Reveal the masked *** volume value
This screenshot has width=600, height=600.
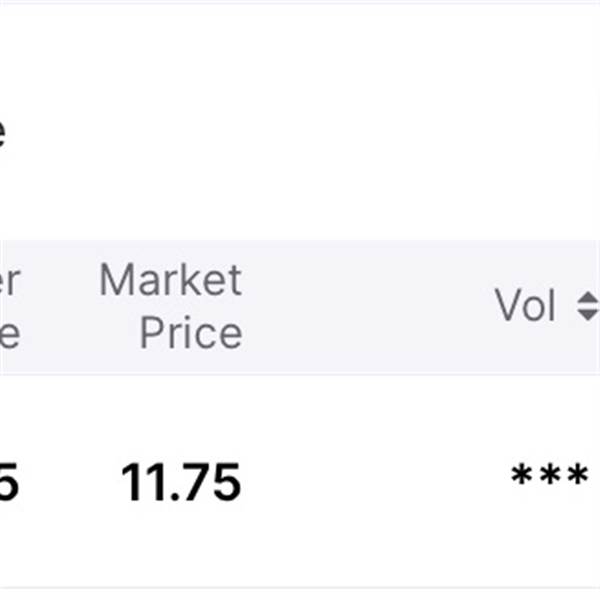(550, 476)
